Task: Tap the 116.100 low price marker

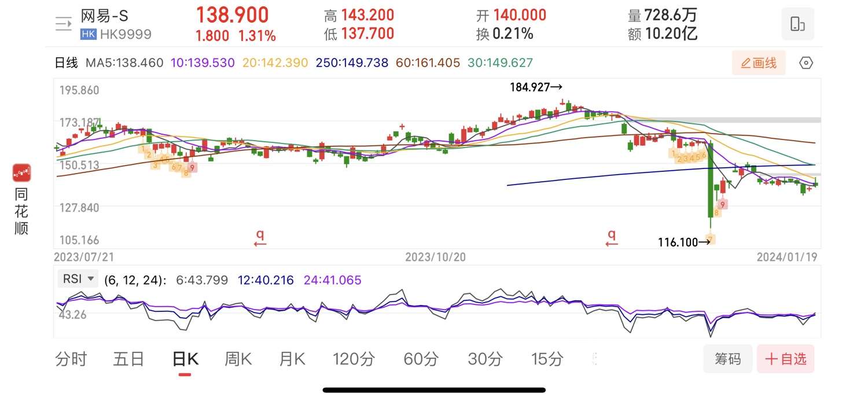Action: [x=684, y=242]
